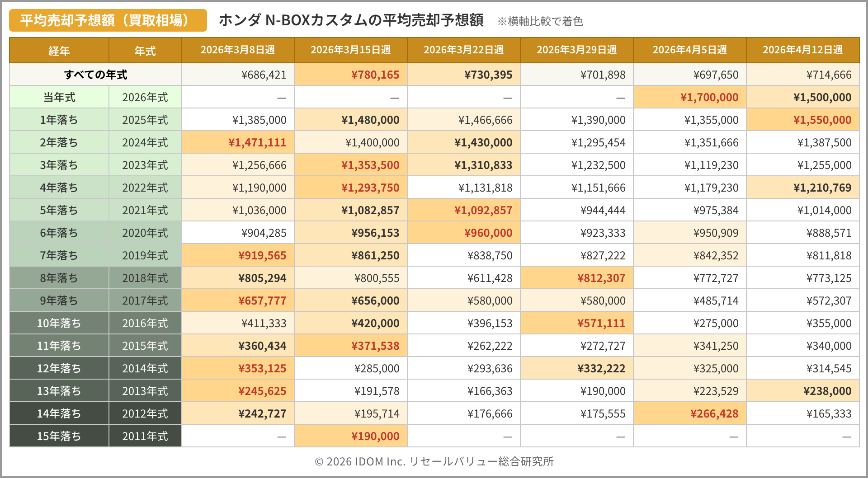The height and width of the screenshot is (479, 868).
Task: Click the 2026年4月12日週 column header
Action: click(802, 50)
